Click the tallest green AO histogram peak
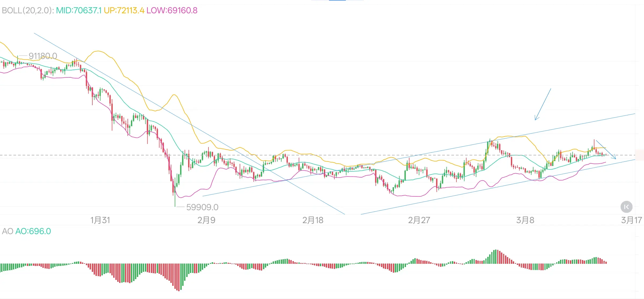The height and width of the screenshot is (299, 644). click(496, 257)
